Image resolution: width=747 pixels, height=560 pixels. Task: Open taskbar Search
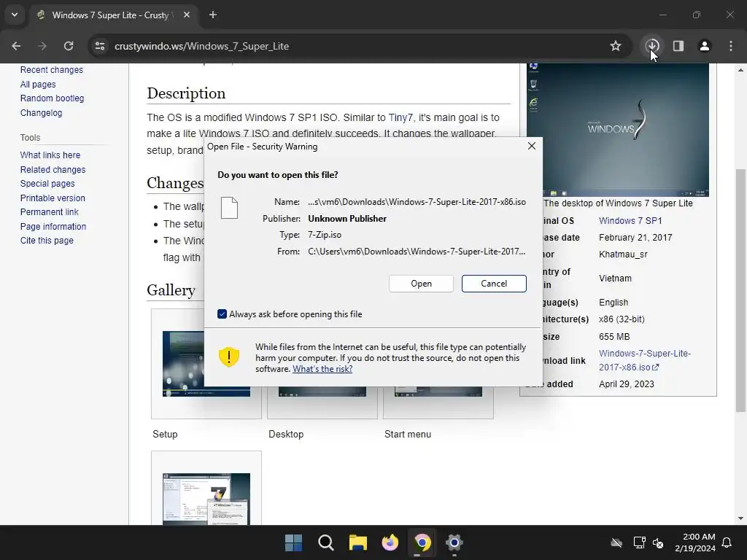326,542
